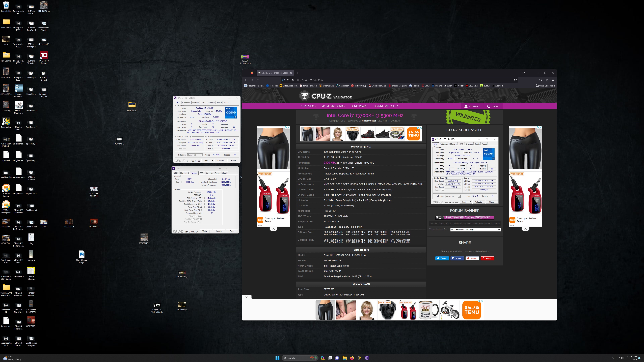Switch to Graphics tab in CPU-Z Memory window

(209, 173)
